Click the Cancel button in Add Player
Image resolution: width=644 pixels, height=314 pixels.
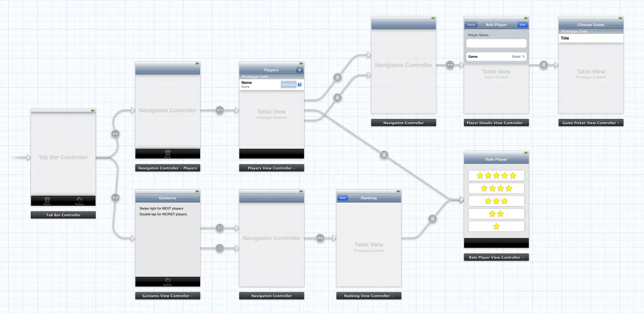471,25
